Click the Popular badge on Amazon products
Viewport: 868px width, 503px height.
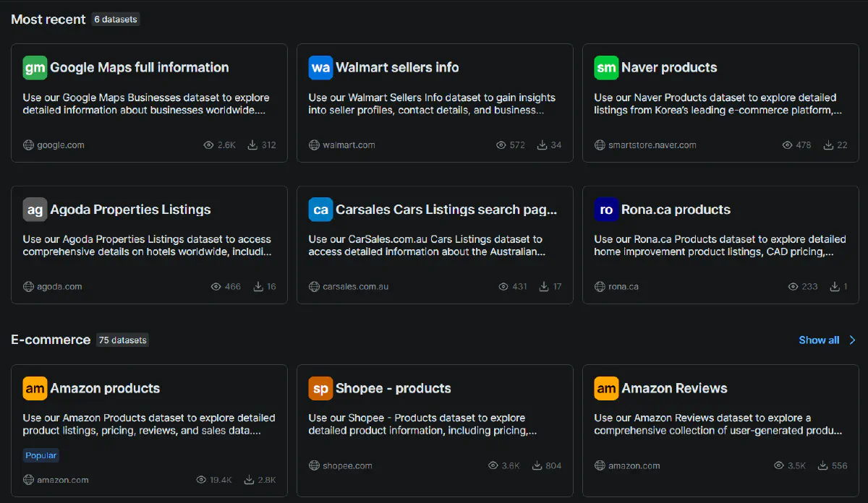[x=41, y=455]
